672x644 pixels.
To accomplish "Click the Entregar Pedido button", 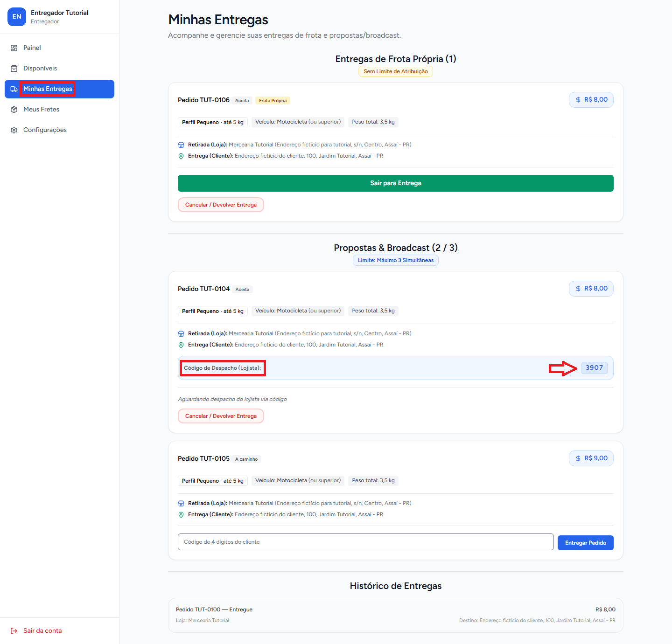I will pyautogui.click(x=586, y=543).
